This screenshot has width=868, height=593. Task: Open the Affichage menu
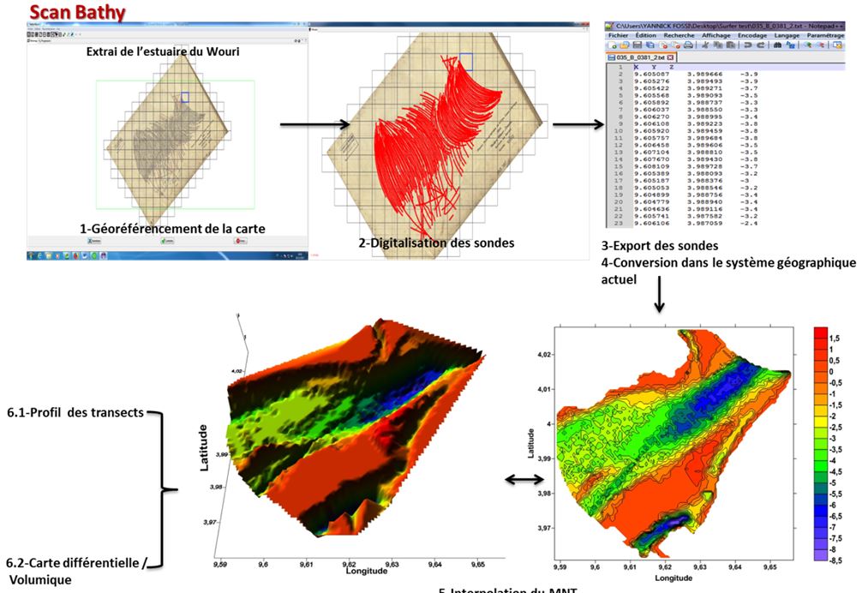[718, 35]
